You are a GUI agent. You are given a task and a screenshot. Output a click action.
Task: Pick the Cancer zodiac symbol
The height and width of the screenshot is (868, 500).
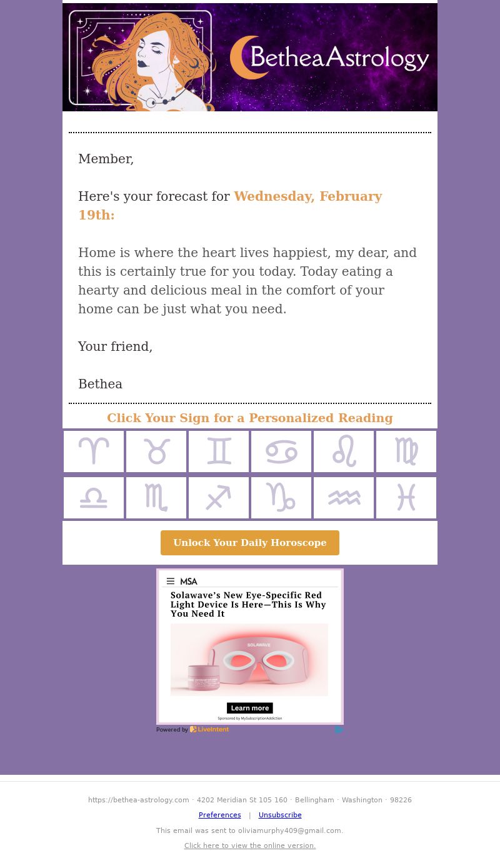[281, 452]
